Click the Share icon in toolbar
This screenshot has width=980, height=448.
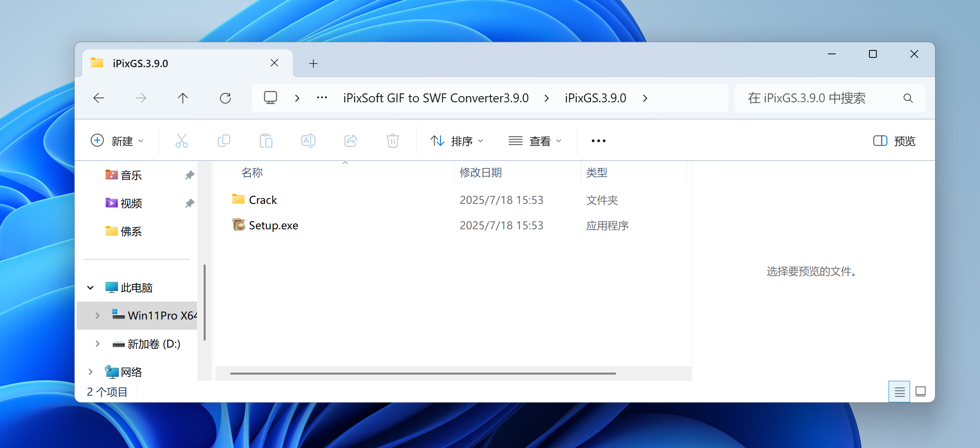coord(351,141)
